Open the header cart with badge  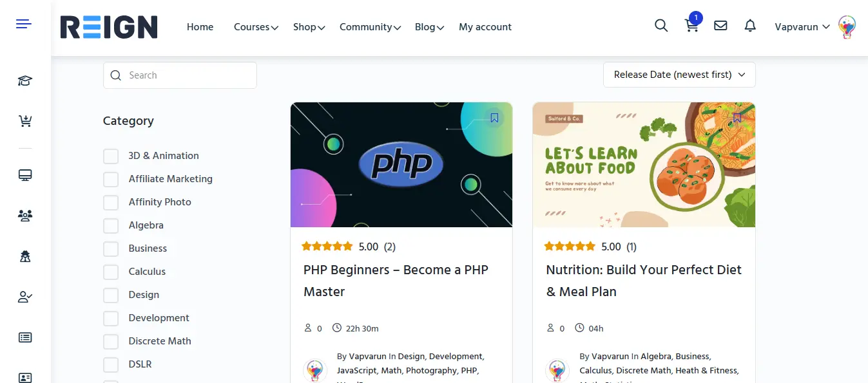tap(691, 26)
